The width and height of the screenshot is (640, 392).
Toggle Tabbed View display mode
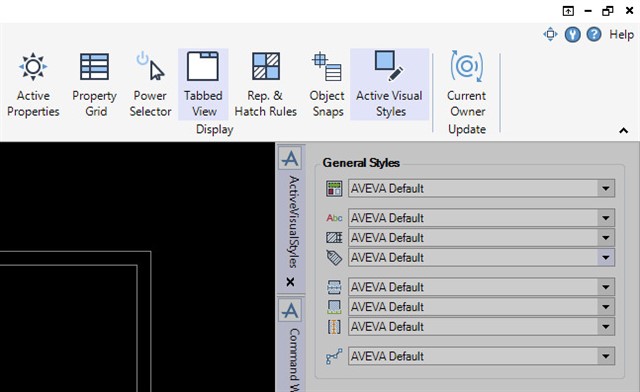point(203,85)
